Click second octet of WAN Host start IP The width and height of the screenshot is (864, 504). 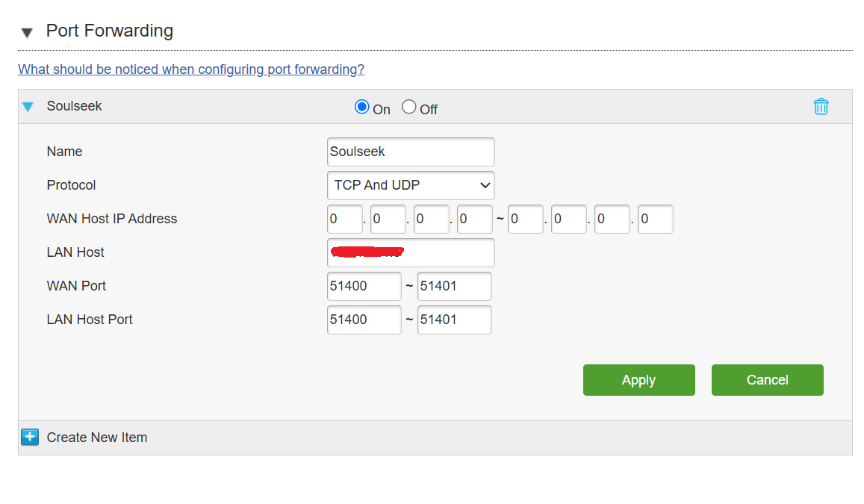click(x=388, y=220)
